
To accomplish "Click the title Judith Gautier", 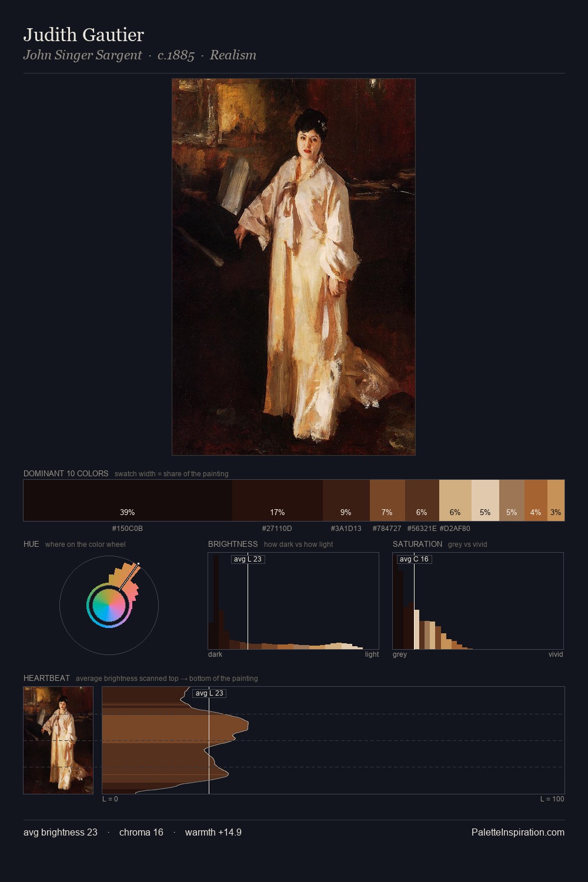I will click(83, 35).
